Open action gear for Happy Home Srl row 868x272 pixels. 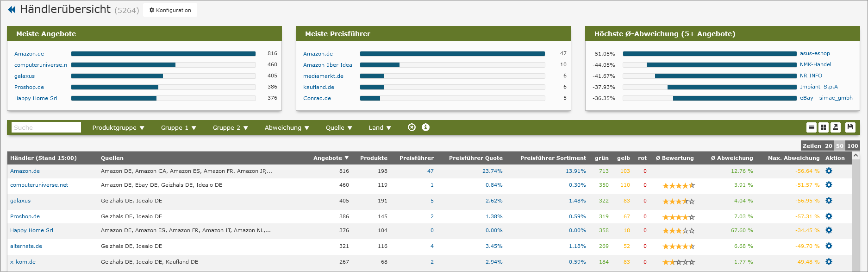tap(829, 230)
